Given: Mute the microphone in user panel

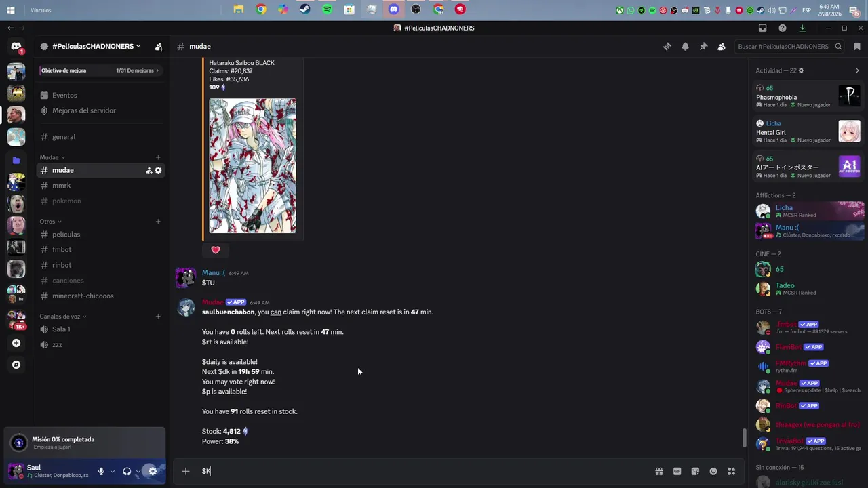Looking at the screenshot, I should 101,471.
